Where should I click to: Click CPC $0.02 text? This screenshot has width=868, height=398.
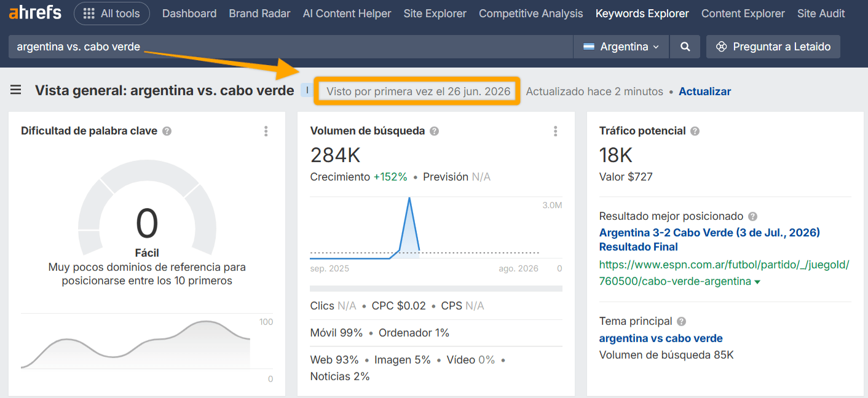(x=398, y=306)
